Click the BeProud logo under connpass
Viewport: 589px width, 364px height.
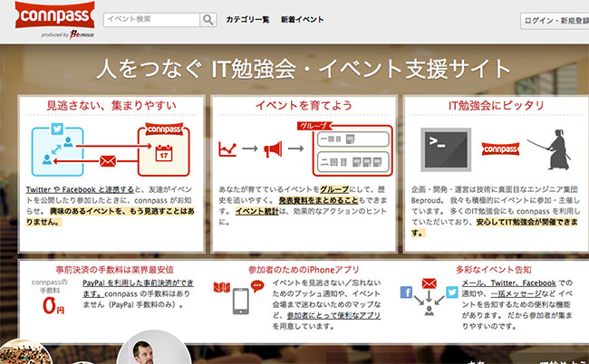(82, 34)
